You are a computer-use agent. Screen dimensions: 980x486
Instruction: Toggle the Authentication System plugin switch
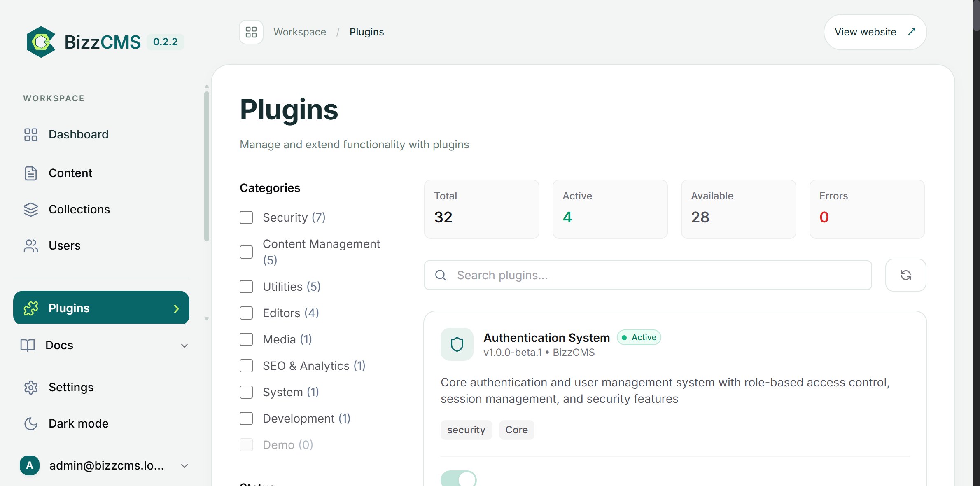pyautogui.click(x=459, y=479)
